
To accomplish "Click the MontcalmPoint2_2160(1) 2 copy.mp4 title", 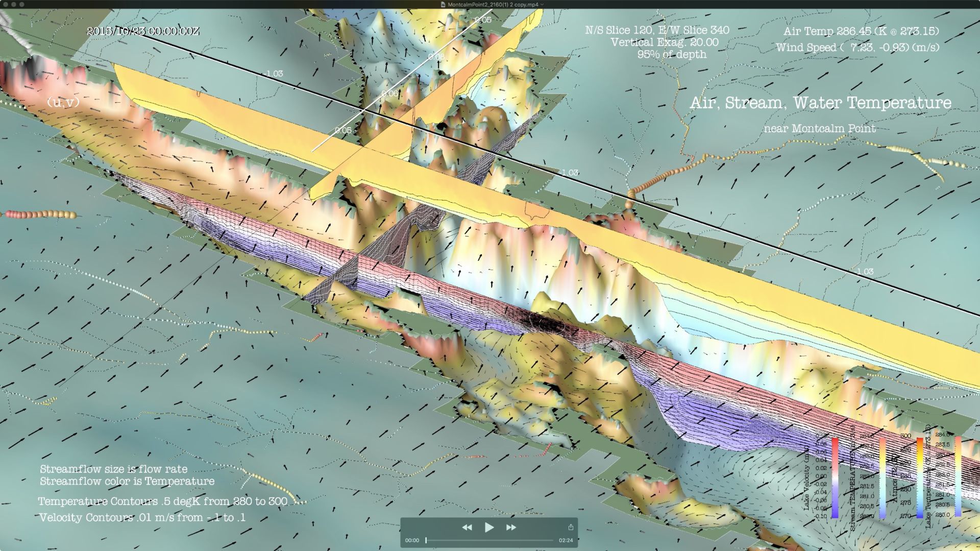I will [493, 5].
